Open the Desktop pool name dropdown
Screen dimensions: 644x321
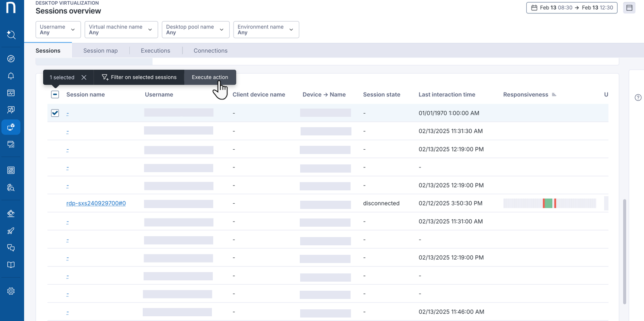(x=195, y=30)
